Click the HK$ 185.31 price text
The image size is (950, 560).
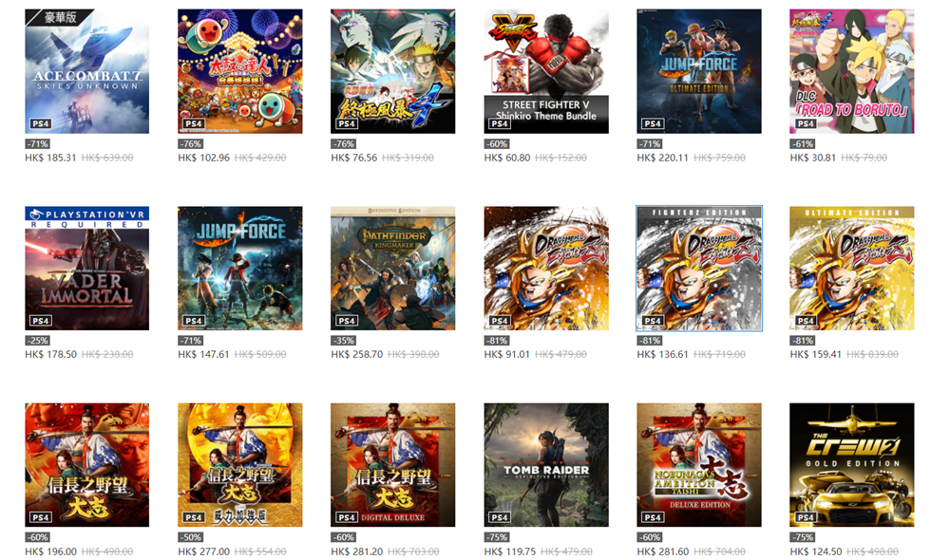point(51,158)
